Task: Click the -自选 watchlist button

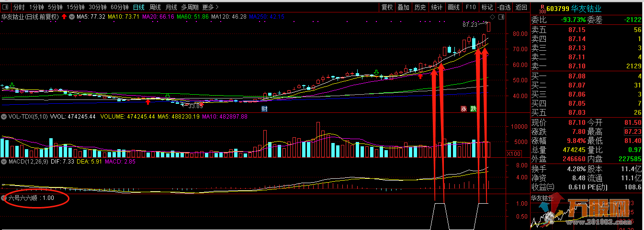Action: click(504, 7)
